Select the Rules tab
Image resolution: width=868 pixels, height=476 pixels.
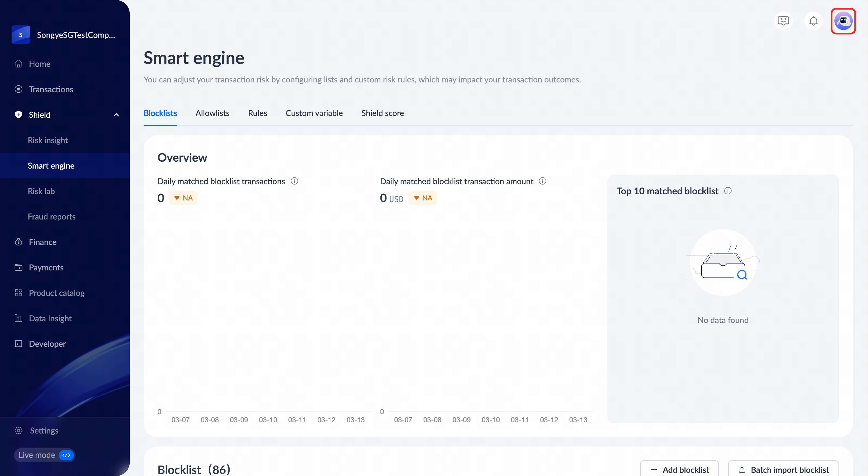point(257,113)
